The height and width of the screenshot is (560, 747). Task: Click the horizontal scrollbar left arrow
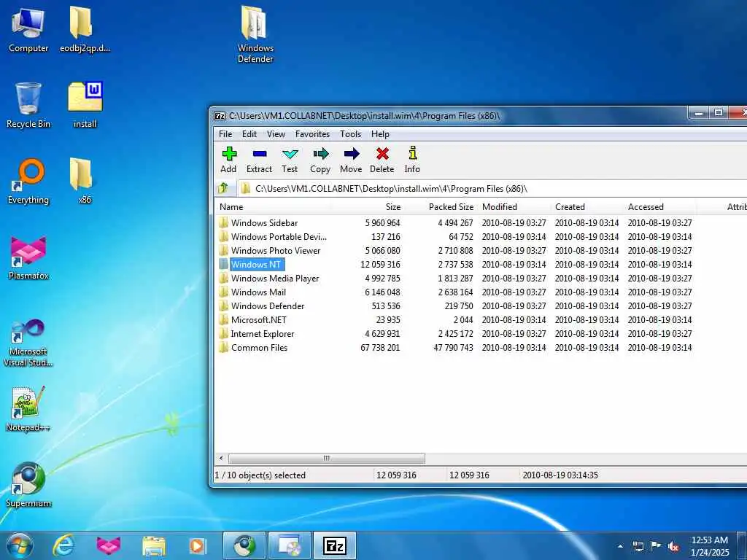[221, 458]
